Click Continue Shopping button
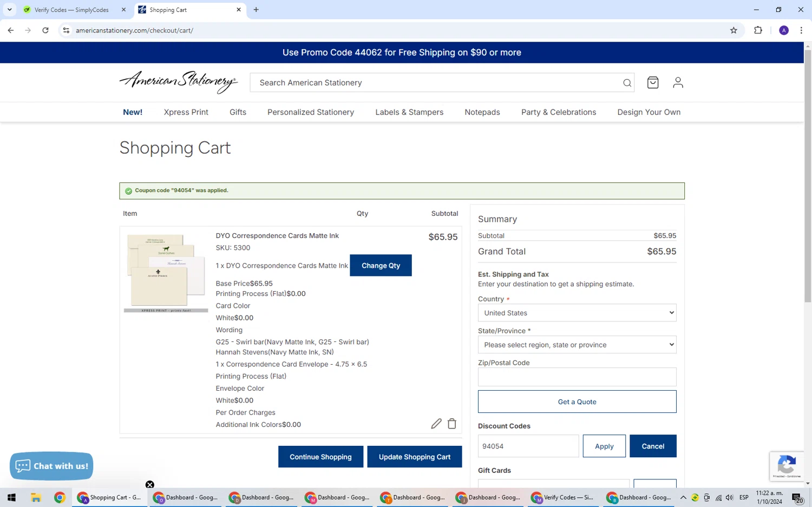Screen dimensions: 812x507 point(320,457)
